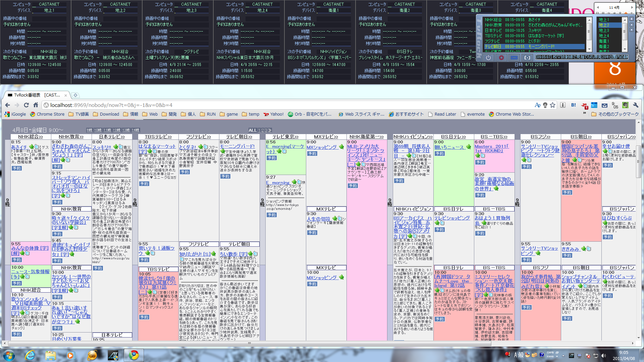This screenshot has height=362, width=644.
Task: Open the Hatena B! bookmark extension
Action: pyautogui.click(x=574, y=105)
